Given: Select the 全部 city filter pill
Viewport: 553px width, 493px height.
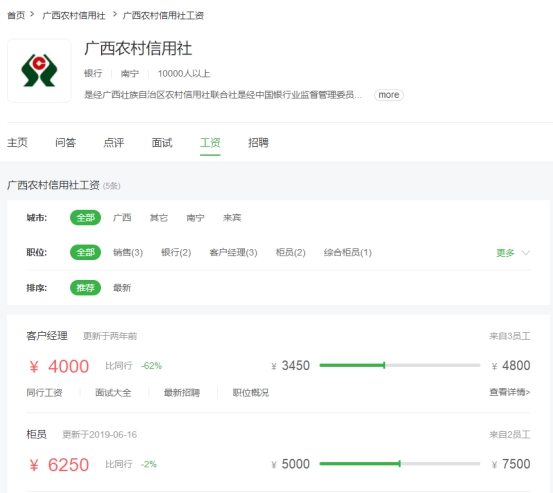Looking at the screenshot, I should pyautogui.click(x=85, y=218).
